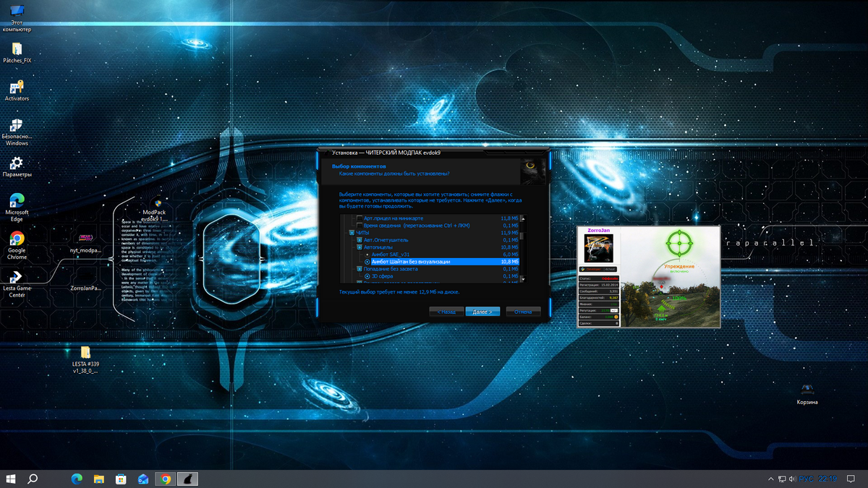Open Microsoft Edge from the taskbar
Viewport: 868px width, 488px height.
[77, 479]
